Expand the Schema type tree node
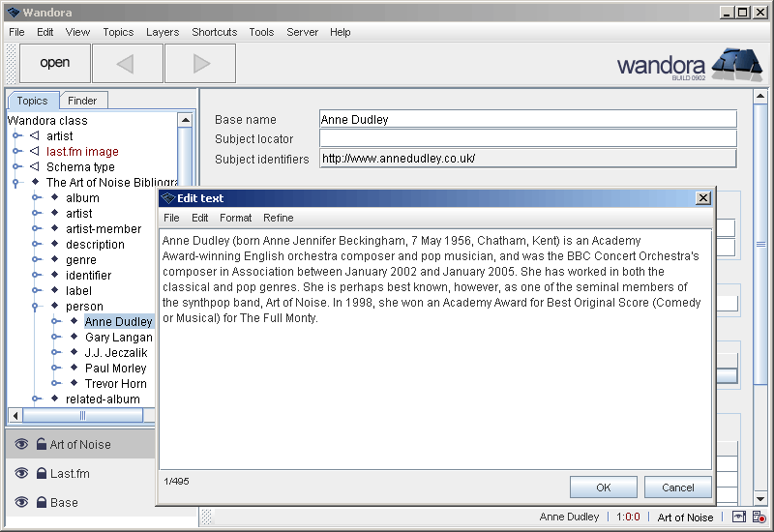Screen dimensions: 774x532 coord(16,167)
